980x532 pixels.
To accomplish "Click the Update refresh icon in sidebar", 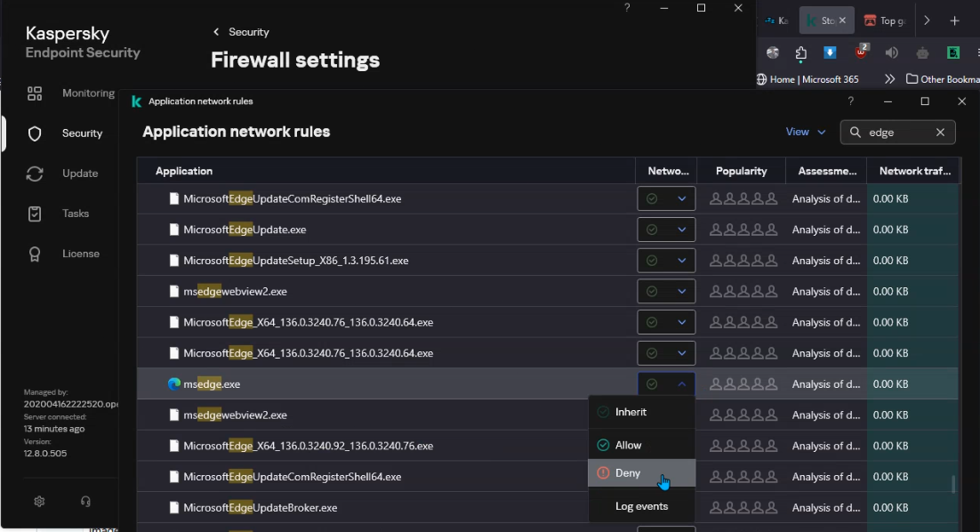I will coord(35,173).
